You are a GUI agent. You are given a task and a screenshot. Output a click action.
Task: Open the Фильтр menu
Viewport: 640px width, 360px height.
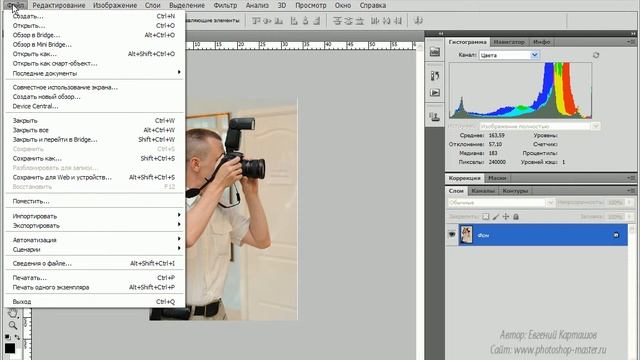(225, 5)
